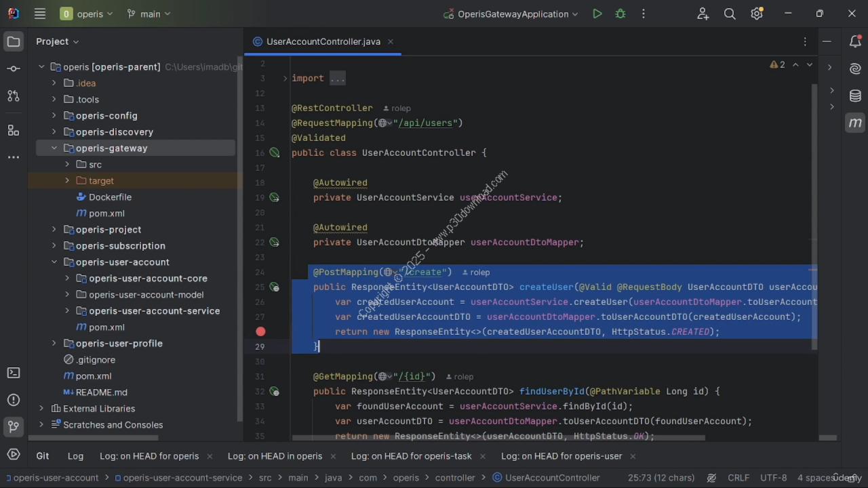Switch to Log: on HEAD for operis-task tab
868x488 pixels.
pyautogui.click(x=411, y=456)
